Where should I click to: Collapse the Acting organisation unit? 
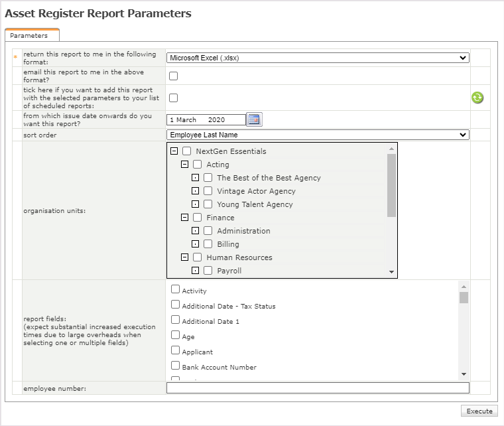tap(184, 165)
